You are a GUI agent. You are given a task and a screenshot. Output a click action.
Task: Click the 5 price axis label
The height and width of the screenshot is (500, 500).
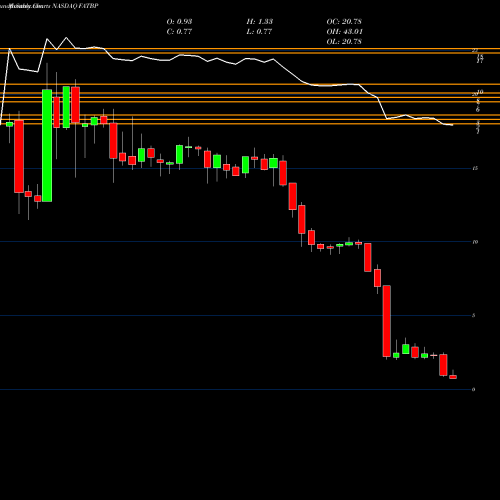474,315
